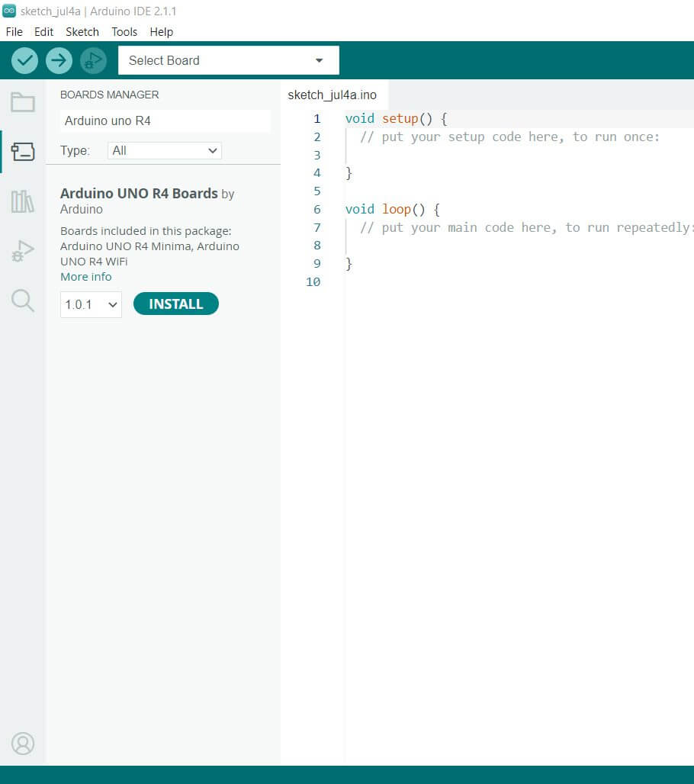
Task: Select the sketch_jul4a.ino tab
Action: click(x=332, y=95)
